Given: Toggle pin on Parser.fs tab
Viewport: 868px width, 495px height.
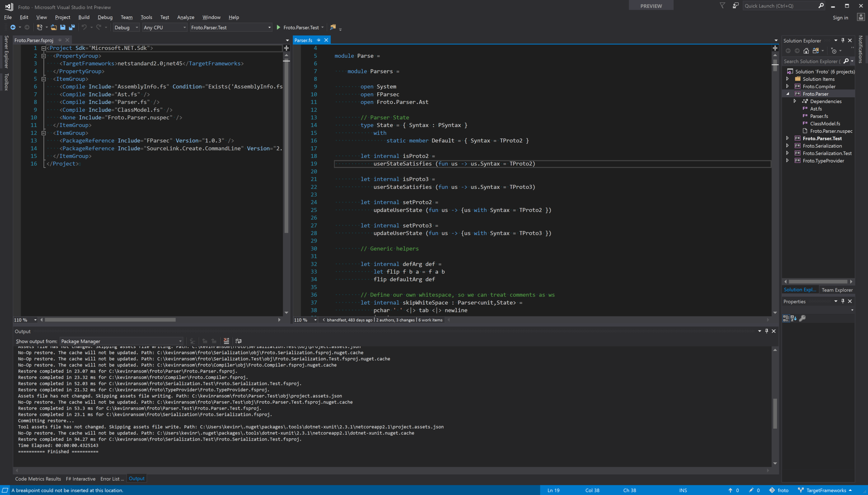Looking at the screenshot, I should pos(319,40).
